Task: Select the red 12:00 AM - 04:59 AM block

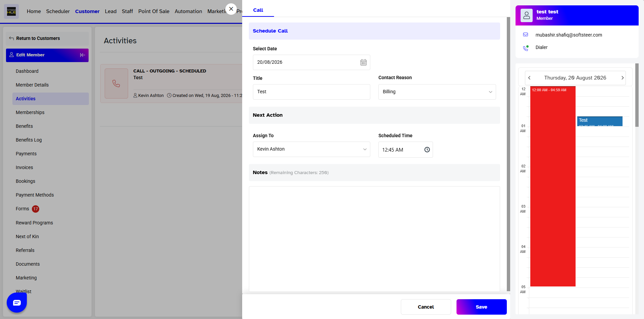Action: click(x=553, y=187)
